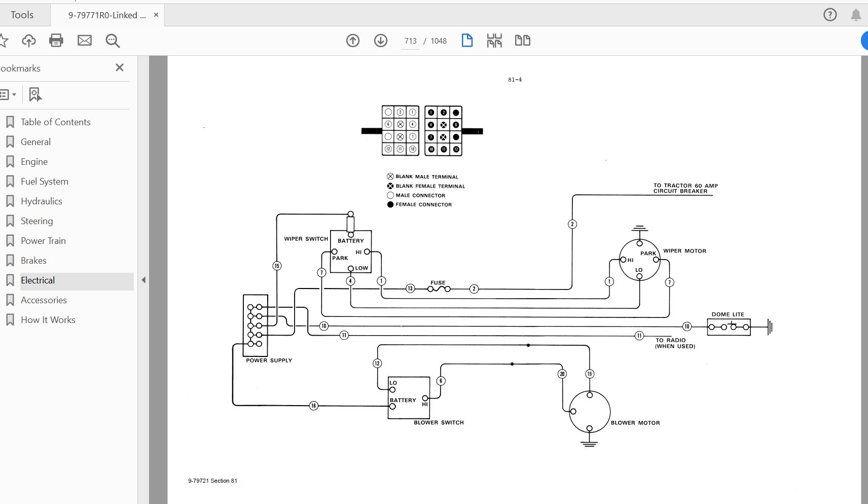Click the bookmark icon beside Brakes
The height and width of the screenshot is (504, 868).
10,261
